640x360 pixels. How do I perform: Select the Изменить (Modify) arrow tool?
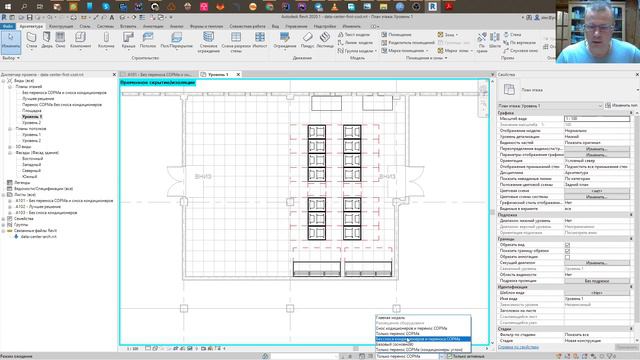10,41
